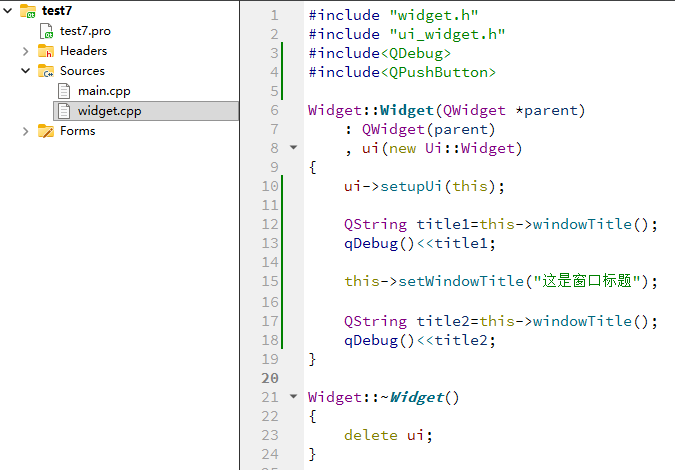Click the QString title1 declaration line
The image size is (675, 470).
point(501,225)
